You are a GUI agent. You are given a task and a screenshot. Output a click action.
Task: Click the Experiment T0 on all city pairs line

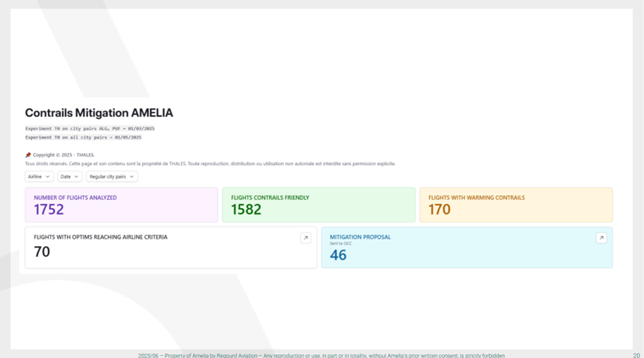(83, 137)
